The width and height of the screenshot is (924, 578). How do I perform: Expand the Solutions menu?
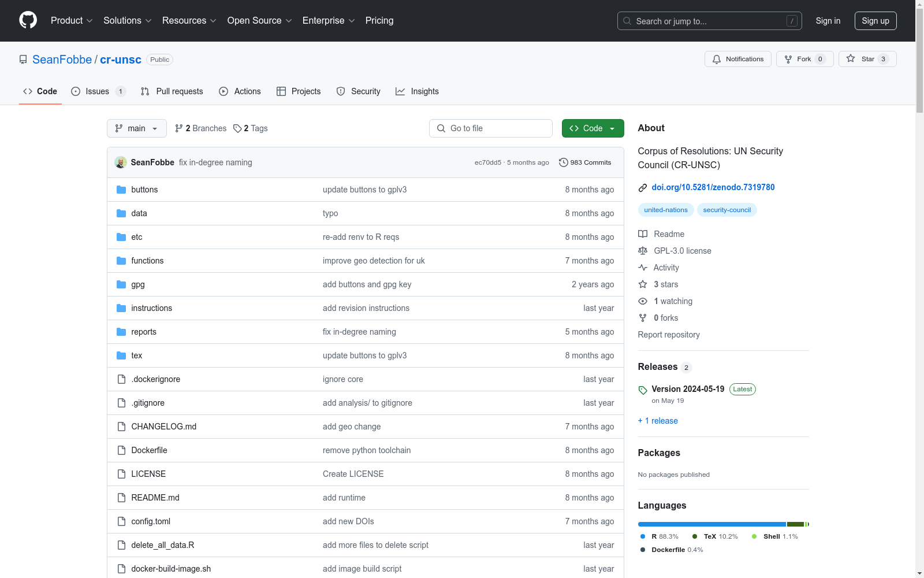[128, 21]
